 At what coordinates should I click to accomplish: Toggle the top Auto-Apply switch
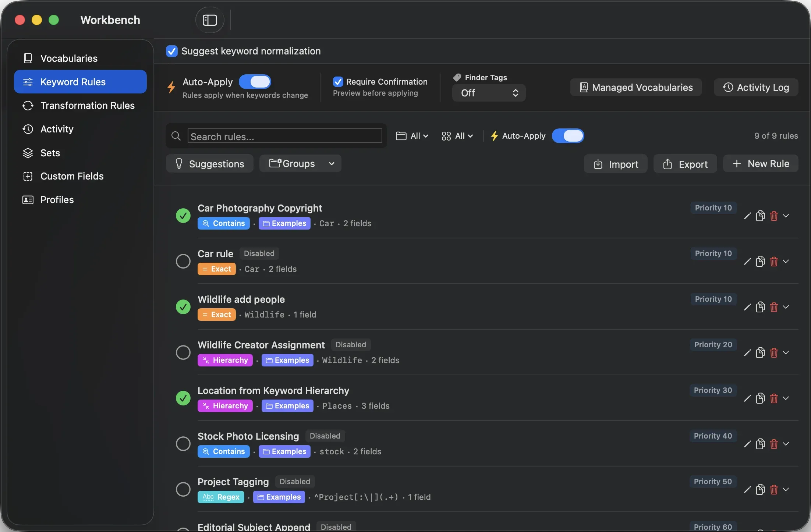(x=255, y=82)
